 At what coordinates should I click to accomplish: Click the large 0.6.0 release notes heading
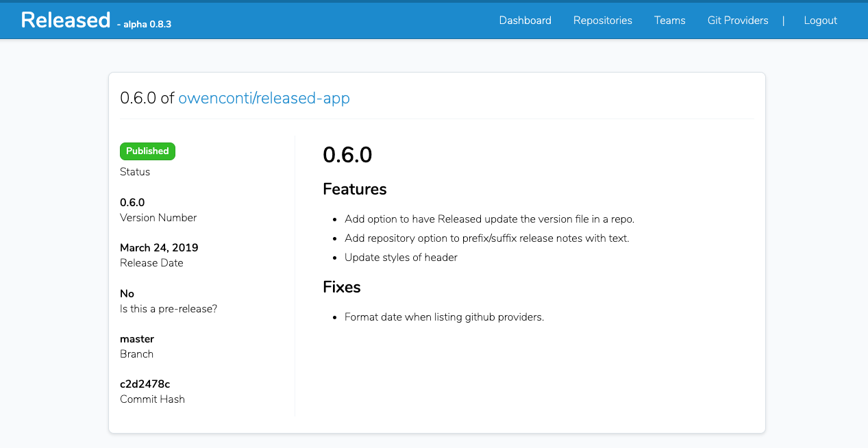(x=347, y=155)
